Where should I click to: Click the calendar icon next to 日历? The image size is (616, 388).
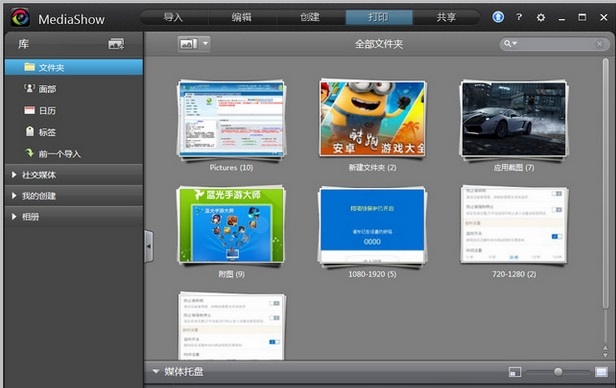29,110
